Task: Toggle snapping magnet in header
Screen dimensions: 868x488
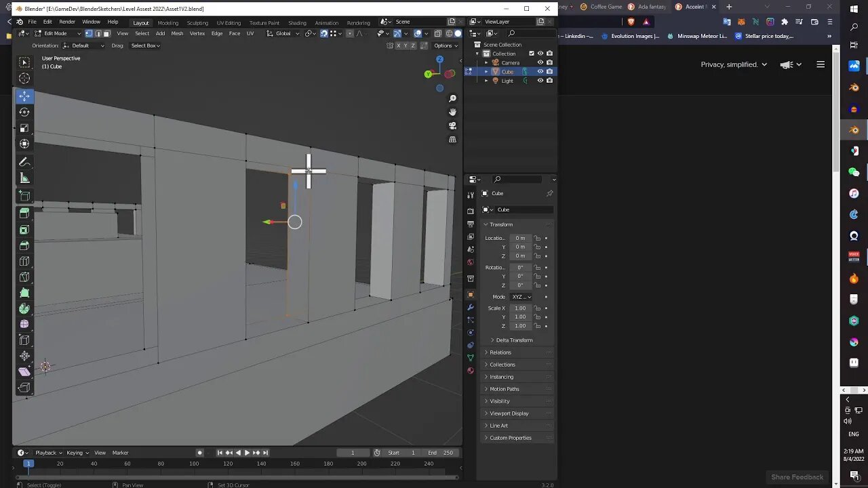Action: tap(324, 33)
